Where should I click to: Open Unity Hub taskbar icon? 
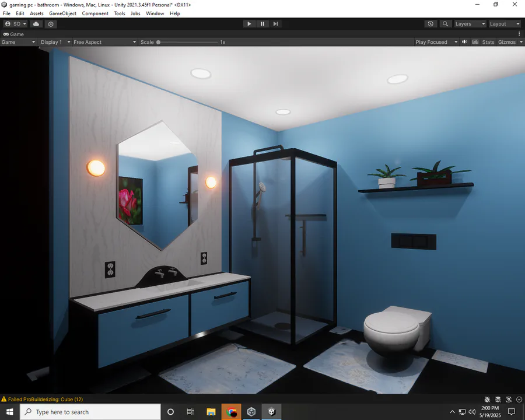[x=251, y=412]
